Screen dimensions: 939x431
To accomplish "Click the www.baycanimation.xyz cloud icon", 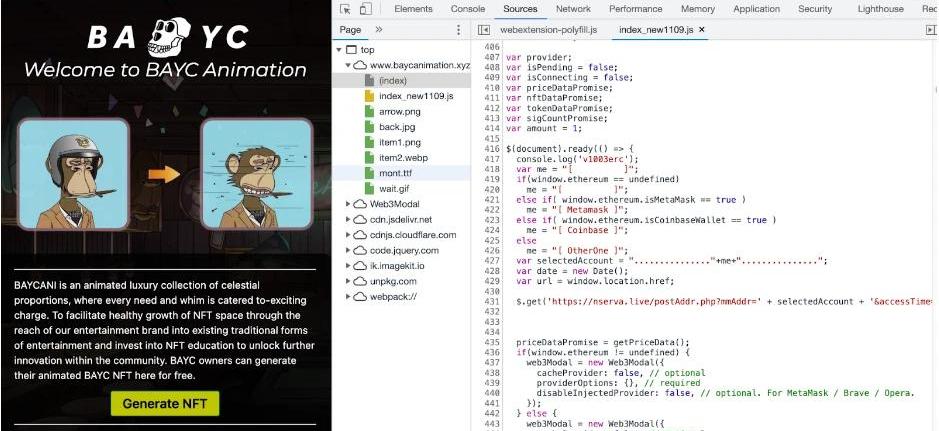I will (x=360, y=65).
